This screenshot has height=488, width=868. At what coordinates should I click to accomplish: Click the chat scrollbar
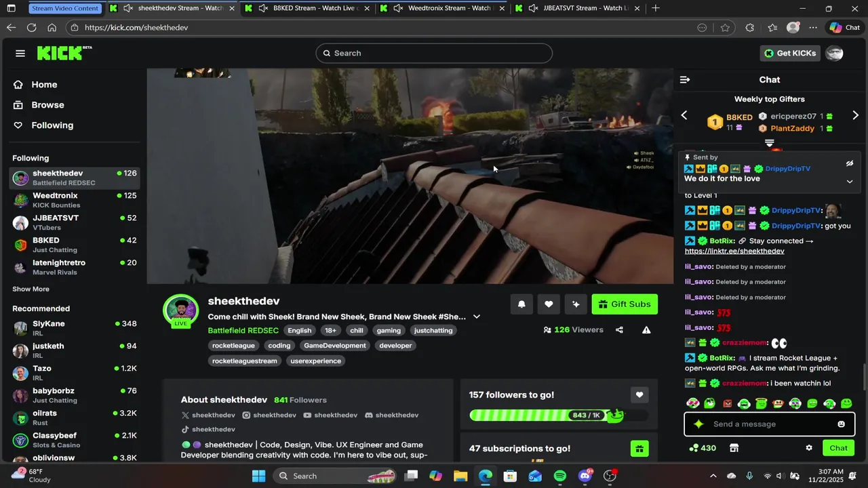coord(864,376)
